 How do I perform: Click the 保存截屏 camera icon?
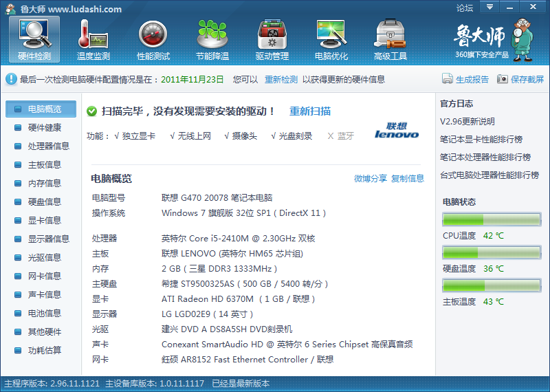pos(503,79)
